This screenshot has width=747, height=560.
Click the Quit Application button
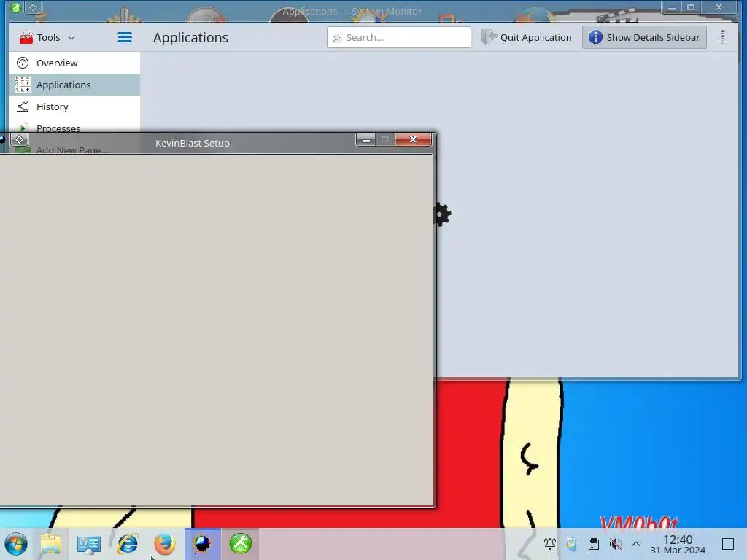[x=527, y=37]
